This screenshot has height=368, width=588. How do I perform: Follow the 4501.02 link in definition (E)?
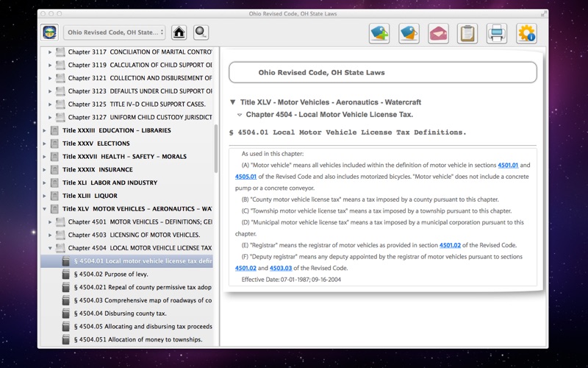450,245
